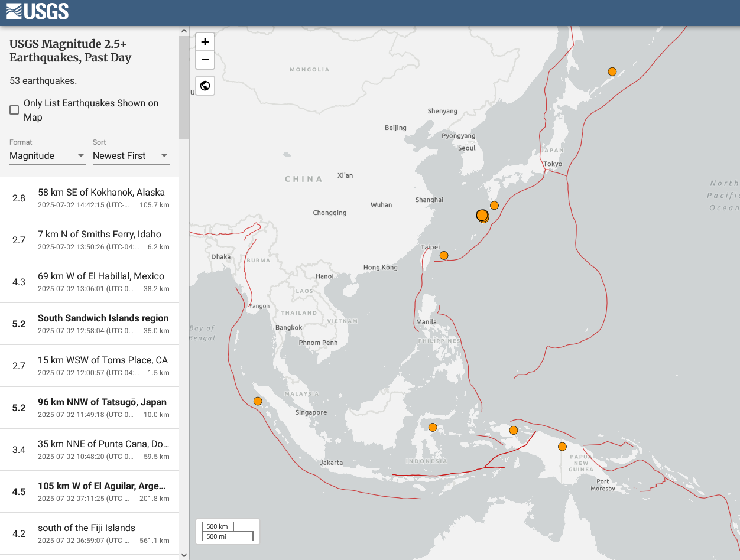Click the Phnom Penh label on the map
The height and width of the screenshot is (560, 740).
click(x=318, y=343)
